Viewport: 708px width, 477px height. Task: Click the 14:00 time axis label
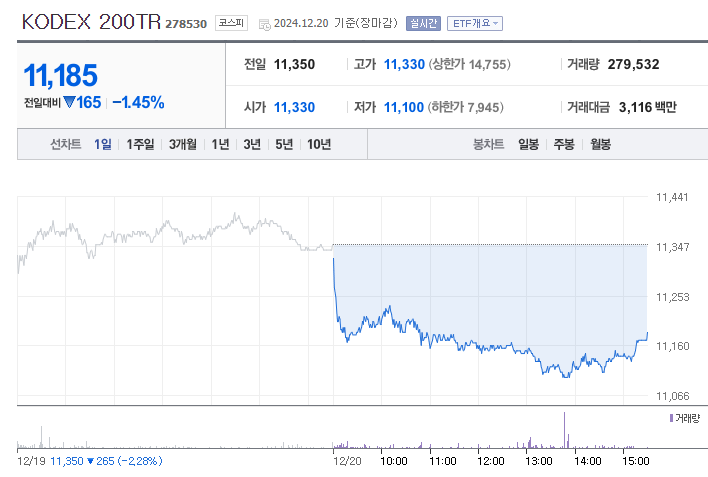coord(587,461)
